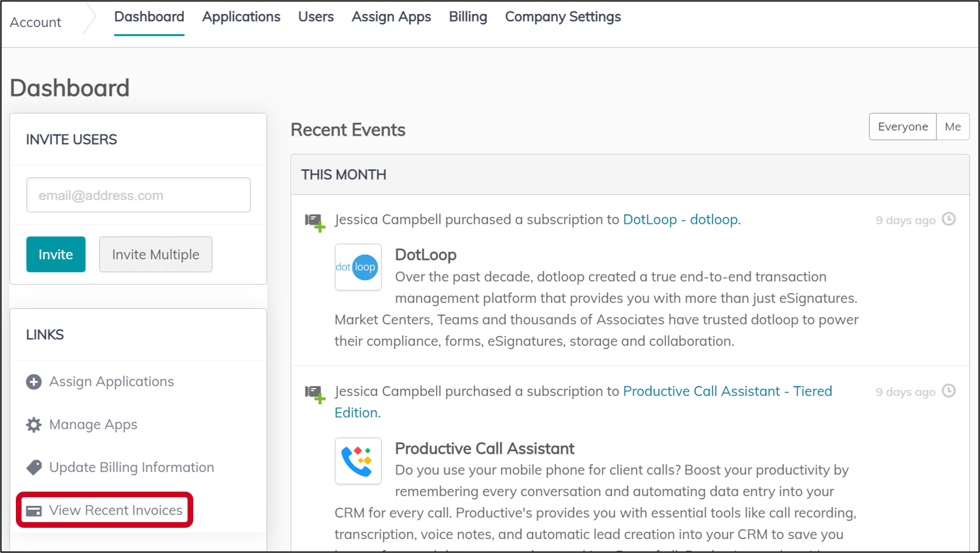Switch to the Dashboard tab
This screenshot has height=553, width=980.
tap(149, 17)
